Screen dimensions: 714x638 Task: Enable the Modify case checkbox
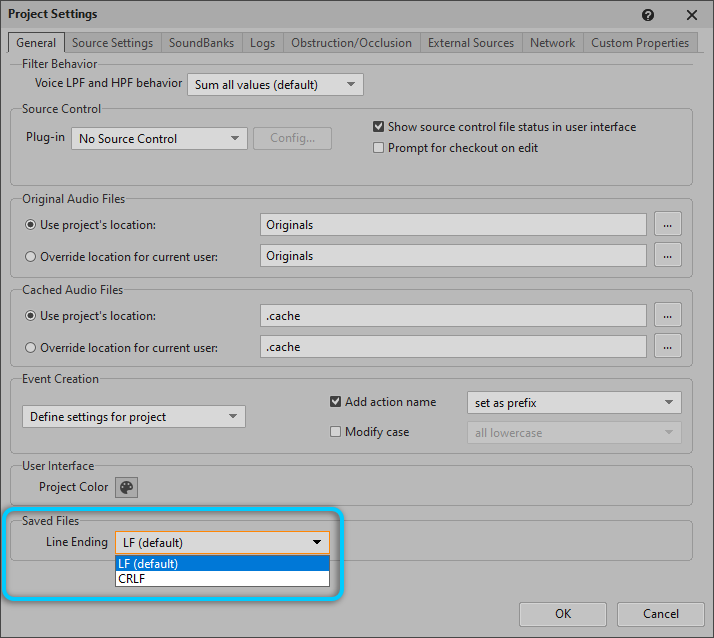click(x=336, y=432)
